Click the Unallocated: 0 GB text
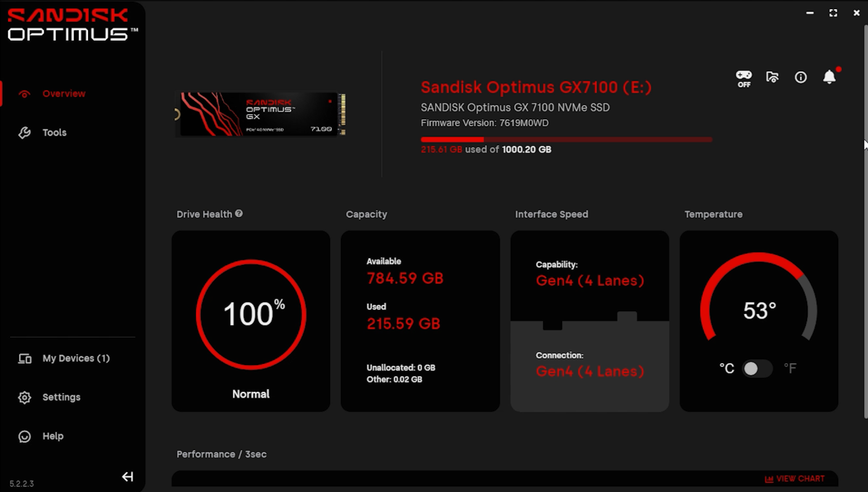868x492 pixels. 401,368
